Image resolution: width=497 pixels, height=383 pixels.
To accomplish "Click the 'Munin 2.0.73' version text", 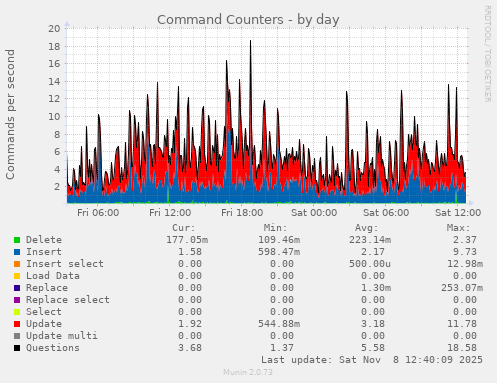I will [248, 372].
